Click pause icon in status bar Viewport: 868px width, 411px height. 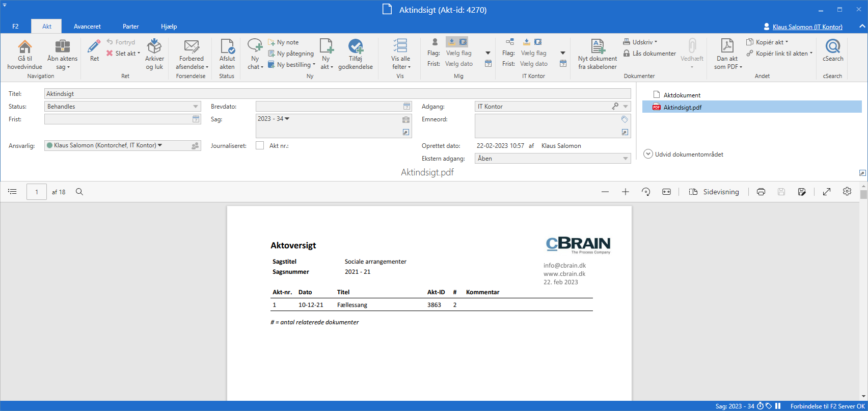[778, 406]
